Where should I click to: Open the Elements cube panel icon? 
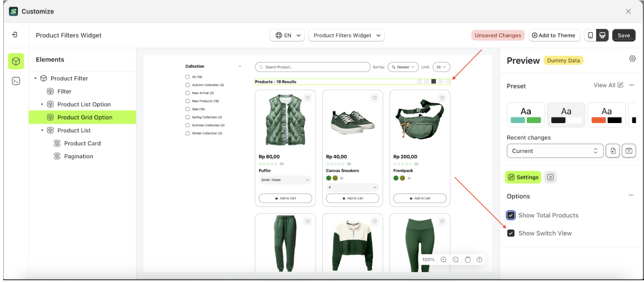tap(16, 61)
